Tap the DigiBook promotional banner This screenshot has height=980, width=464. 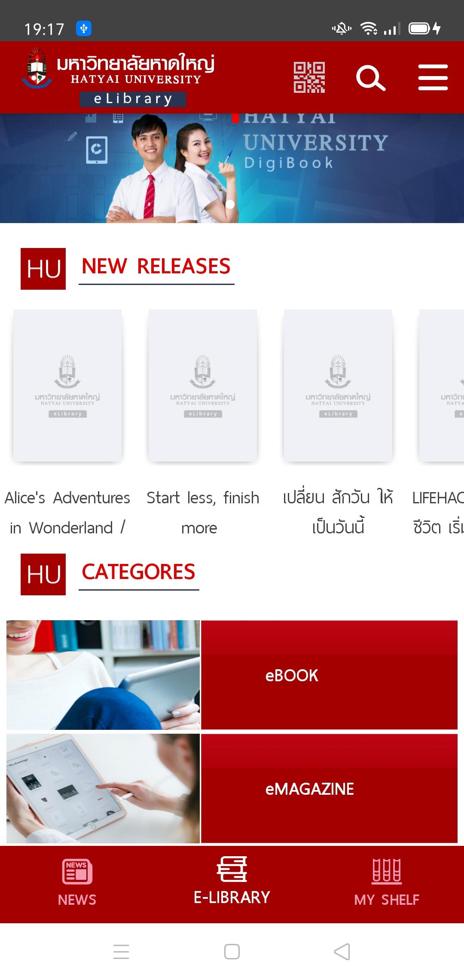(232, 168)
